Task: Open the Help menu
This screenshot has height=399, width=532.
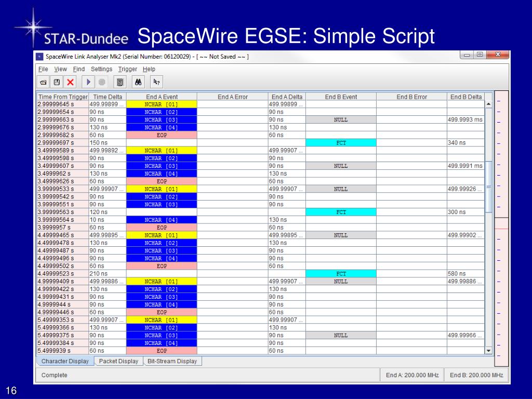Action: 149,69
